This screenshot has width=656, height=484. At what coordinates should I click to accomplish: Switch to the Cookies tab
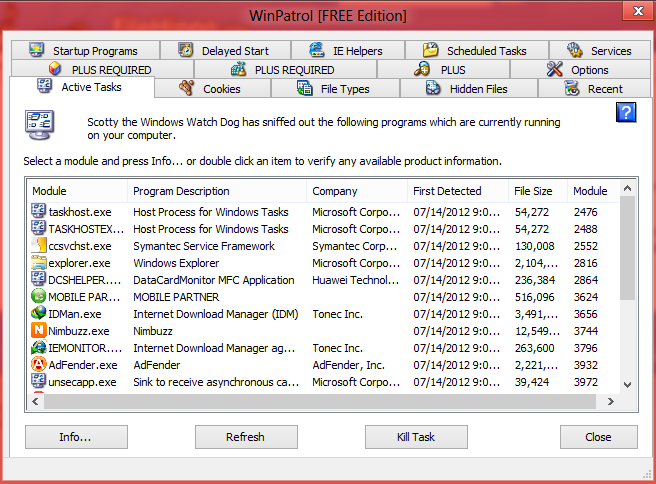[x=213, y=89]
